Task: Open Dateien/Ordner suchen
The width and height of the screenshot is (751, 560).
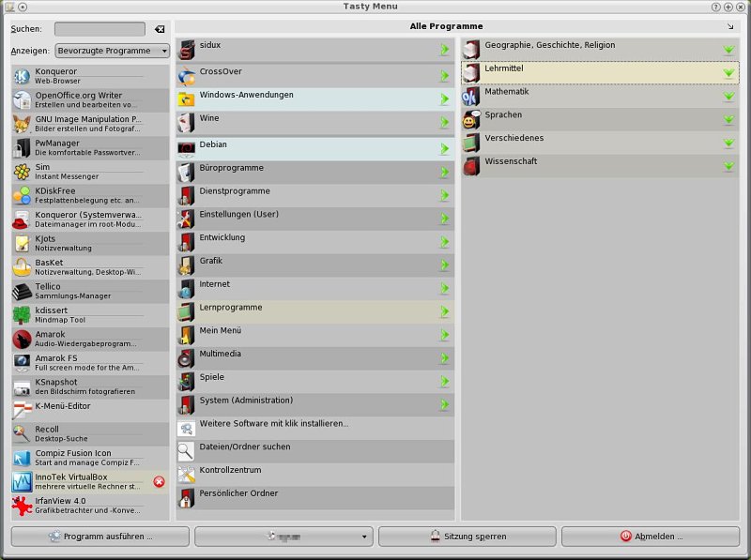Action: [315, 451]
